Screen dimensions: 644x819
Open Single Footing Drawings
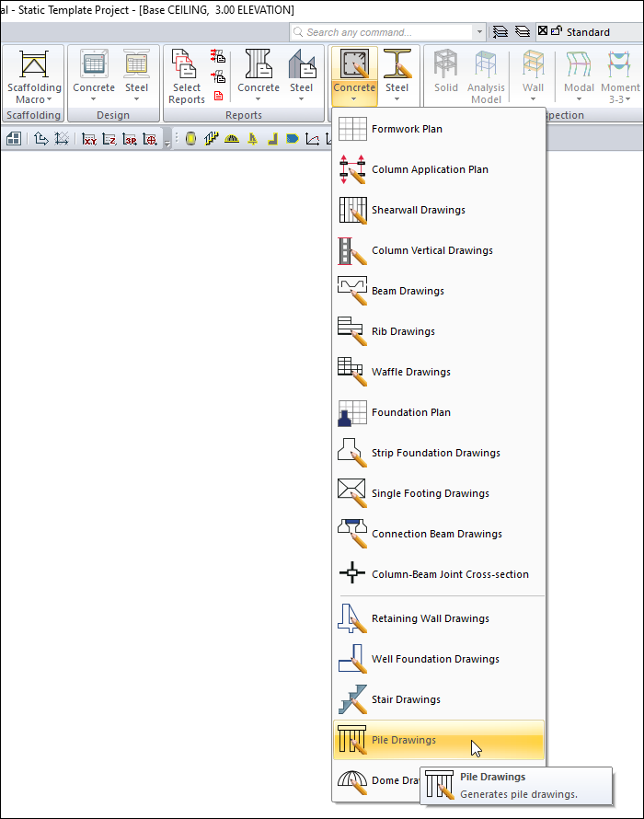pyautogui.click(x=438, y=493)
